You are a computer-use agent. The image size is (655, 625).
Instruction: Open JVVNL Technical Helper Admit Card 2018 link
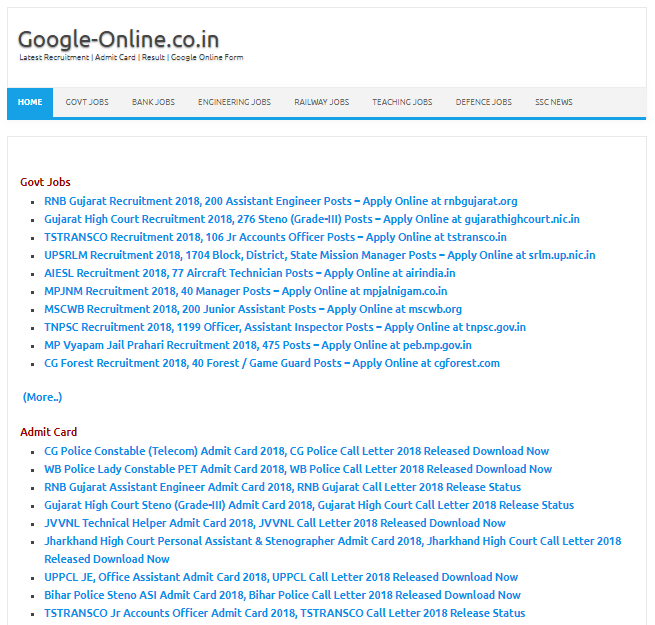[x=275, y=523]
